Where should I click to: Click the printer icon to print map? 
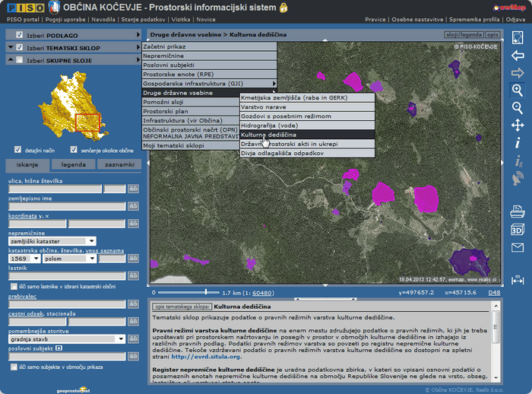click(x=518, y=211)
